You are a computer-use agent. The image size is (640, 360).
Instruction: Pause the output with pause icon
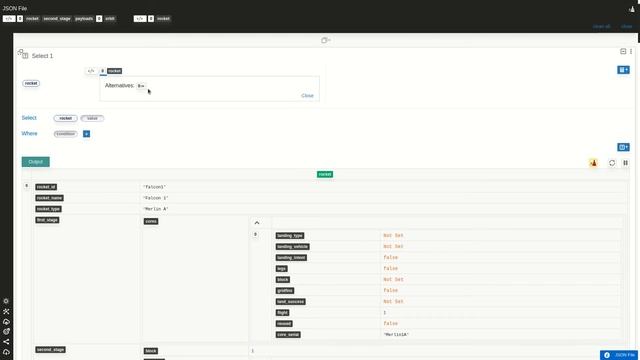point(625,163)
